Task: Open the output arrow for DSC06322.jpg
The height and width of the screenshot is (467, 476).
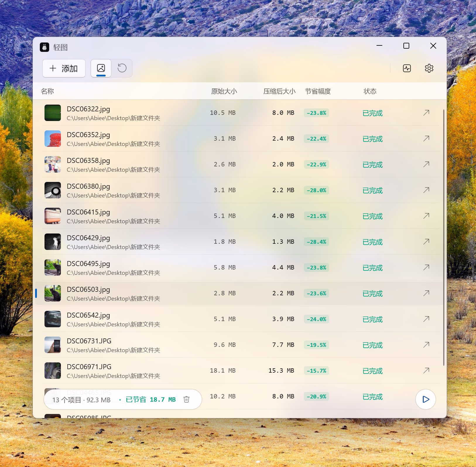Action: click(x=426, y=113)
